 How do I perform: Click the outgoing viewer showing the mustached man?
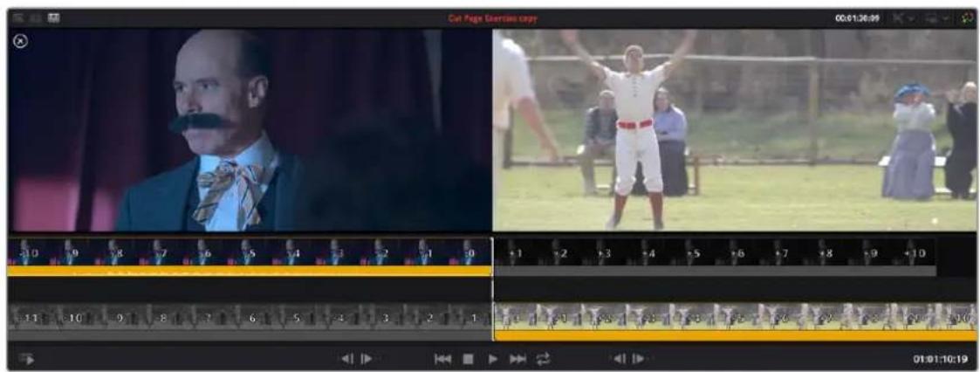[250, 130]
